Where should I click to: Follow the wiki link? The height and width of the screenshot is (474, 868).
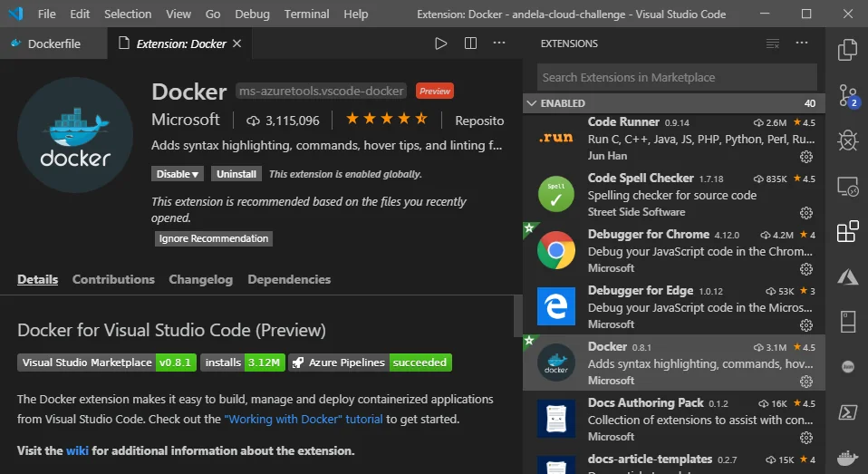(x=77, y=450)
